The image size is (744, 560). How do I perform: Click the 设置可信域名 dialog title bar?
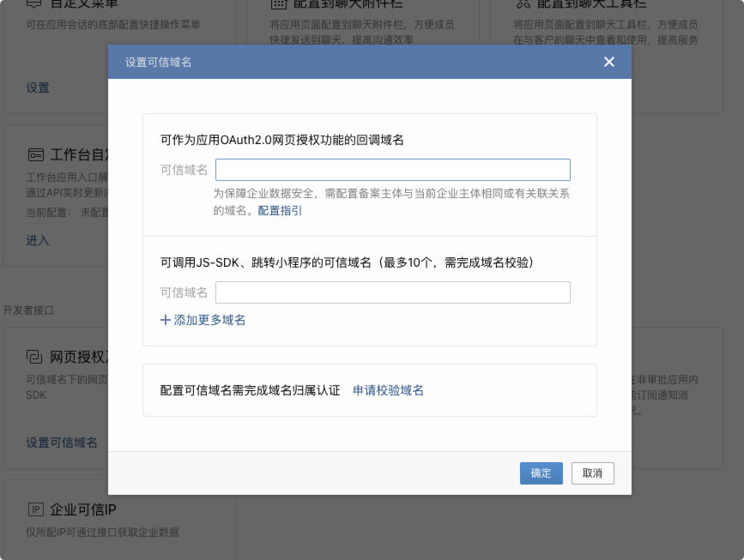343,62
